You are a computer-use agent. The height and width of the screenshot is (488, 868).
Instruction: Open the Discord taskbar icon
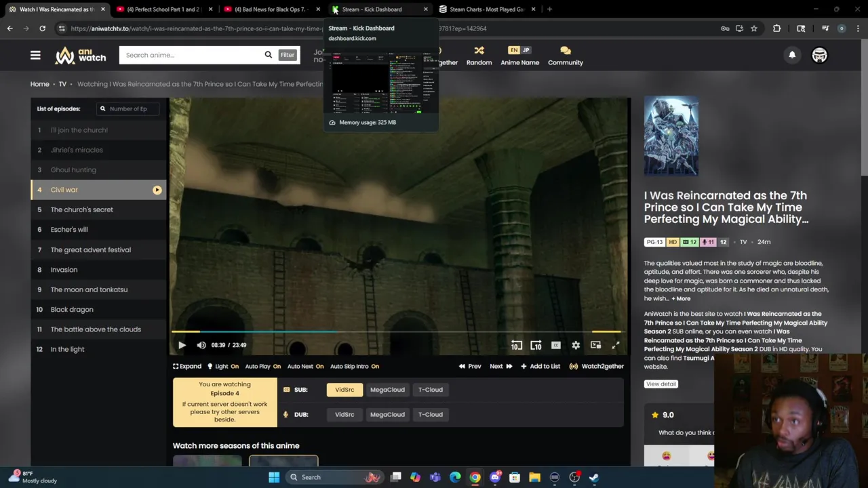point(495,477)
